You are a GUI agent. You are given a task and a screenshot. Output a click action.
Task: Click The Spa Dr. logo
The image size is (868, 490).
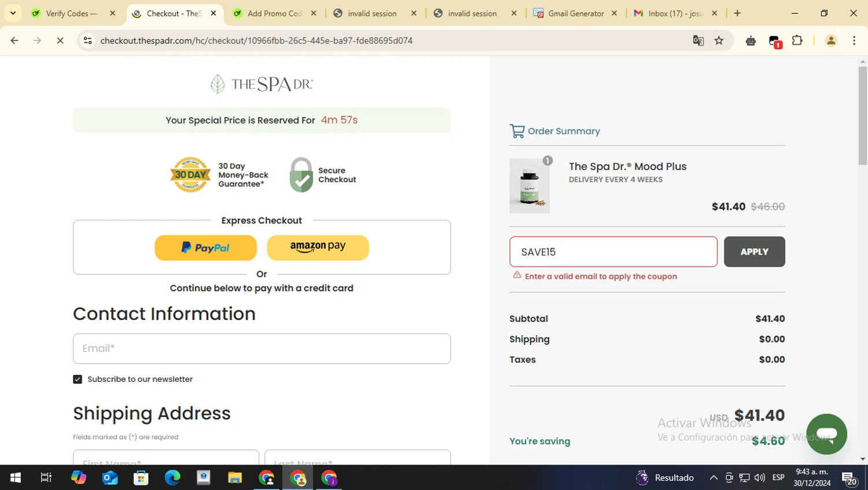coord(262,84)
